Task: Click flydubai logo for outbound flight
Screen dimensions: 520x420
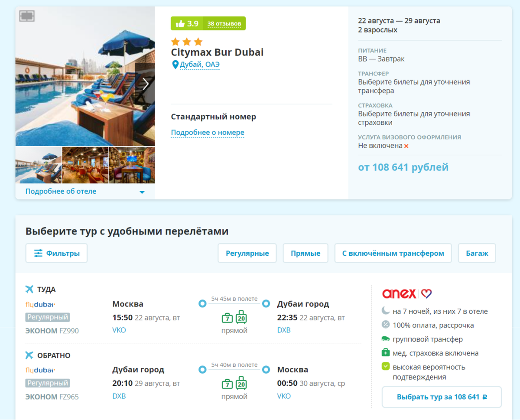Action: 40,304
